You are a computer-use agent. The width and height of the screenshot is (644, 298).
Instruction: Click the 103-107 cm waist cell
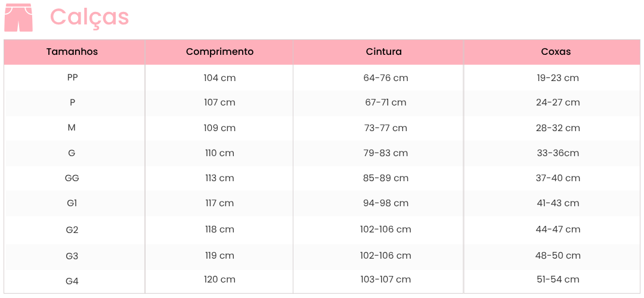coord(386,280)
